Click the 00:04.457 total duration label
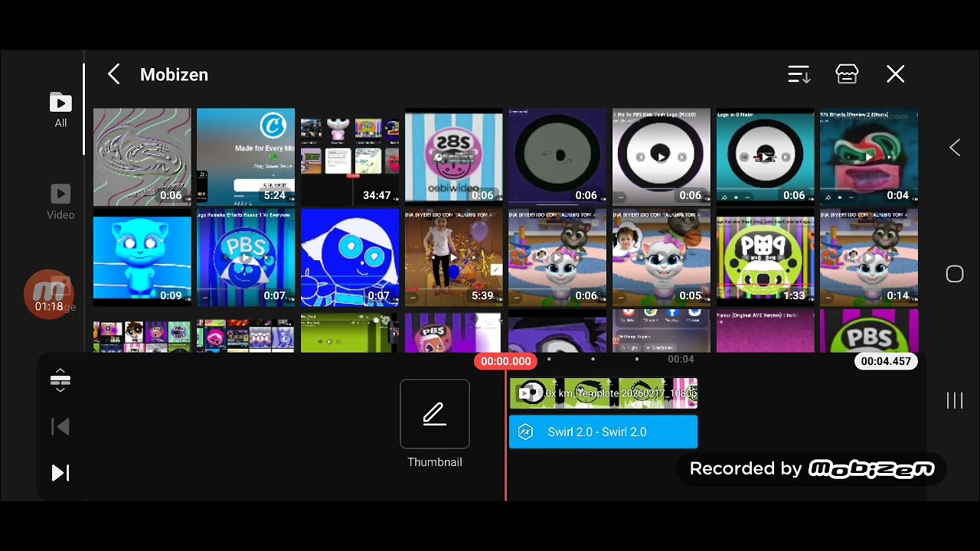Viewport: 980px width, 551px height. point(886,361)
